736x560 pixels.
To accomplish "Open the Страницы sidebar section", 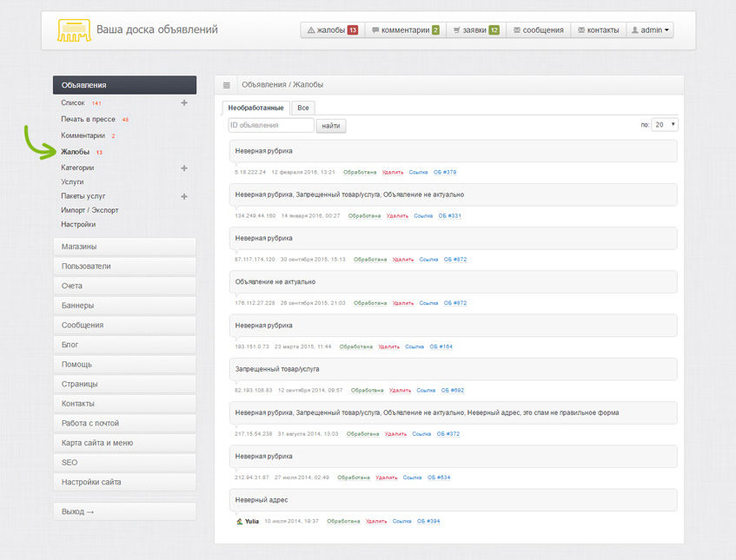I will [124, 384].
